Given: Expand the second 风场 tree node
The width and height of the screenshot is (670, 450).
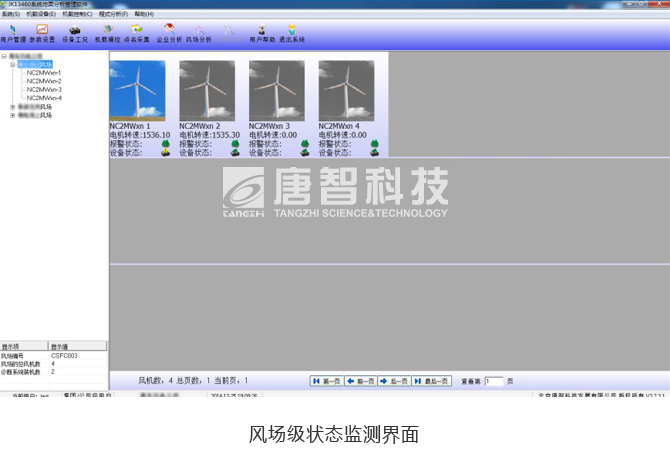Looking at the screenshot, I should tap(12, 107).
